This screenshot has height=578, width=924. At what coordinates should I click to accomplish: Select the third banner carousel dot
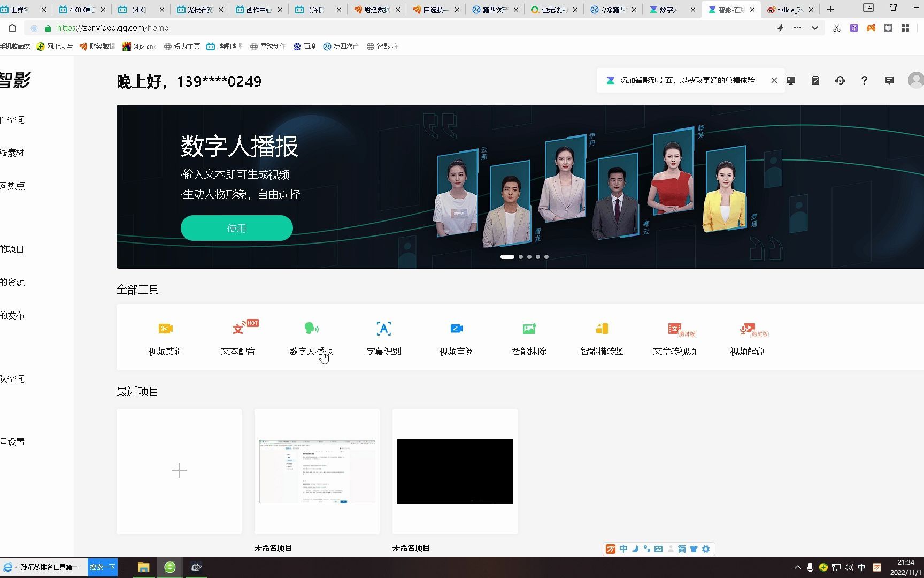(x=529, y=257)
